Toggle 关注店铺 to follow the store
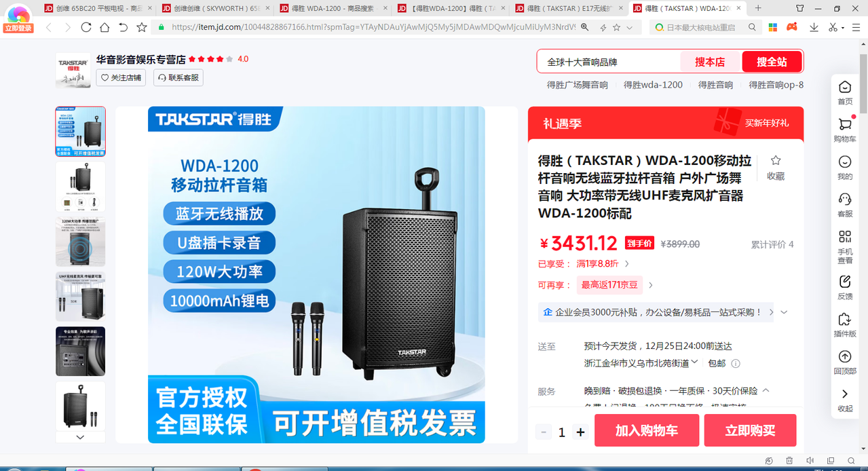 [121, 77]
